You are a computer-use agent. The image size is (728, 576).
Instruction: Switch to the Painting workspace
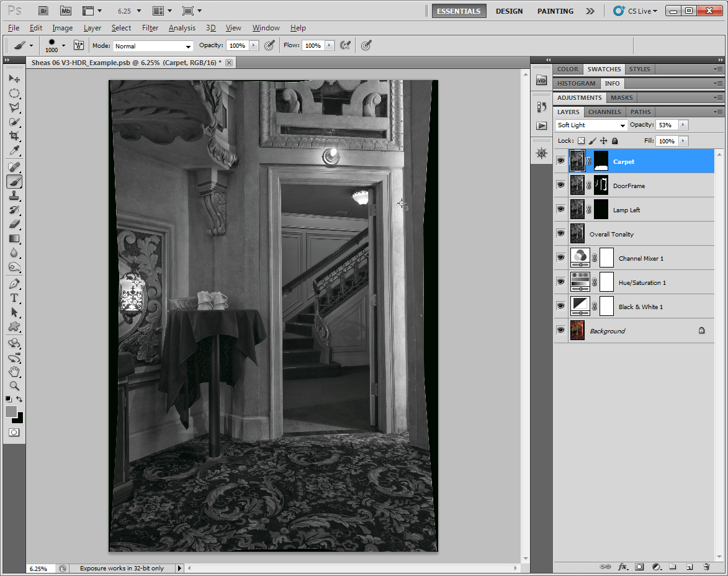pyautogui.click(x=555, y=11)
